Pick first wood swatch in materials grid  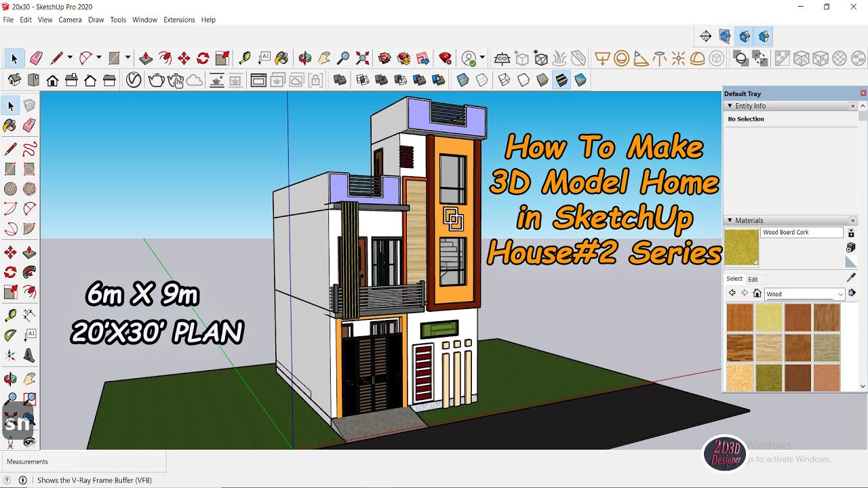[x=740, y=317]
